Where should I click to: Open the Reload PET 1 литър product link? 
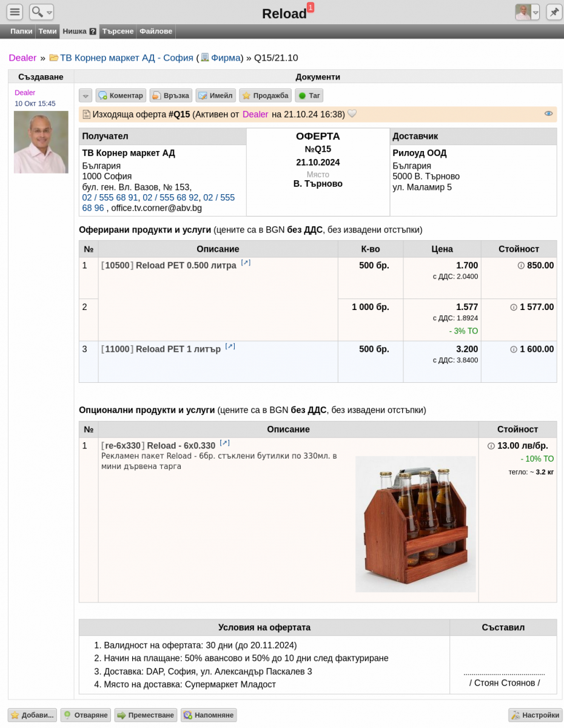178,349
